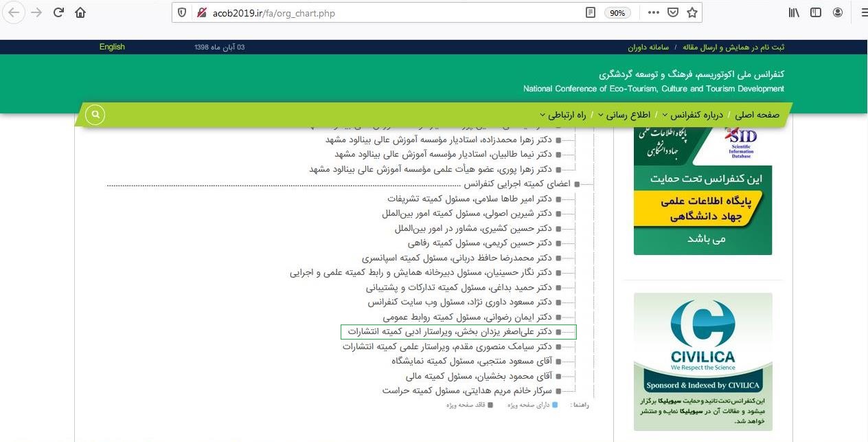Screen dimensions: 868x442
Task: Switch the site language to English
Action: pos(112,46)
